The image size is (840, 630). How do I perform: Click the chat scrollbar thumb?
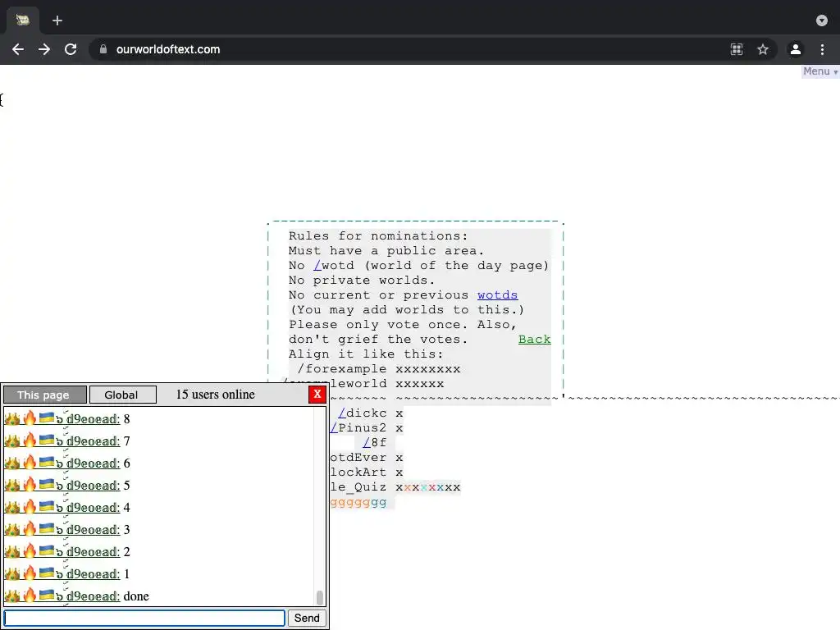pyautogui.click(x=320, y=597)
